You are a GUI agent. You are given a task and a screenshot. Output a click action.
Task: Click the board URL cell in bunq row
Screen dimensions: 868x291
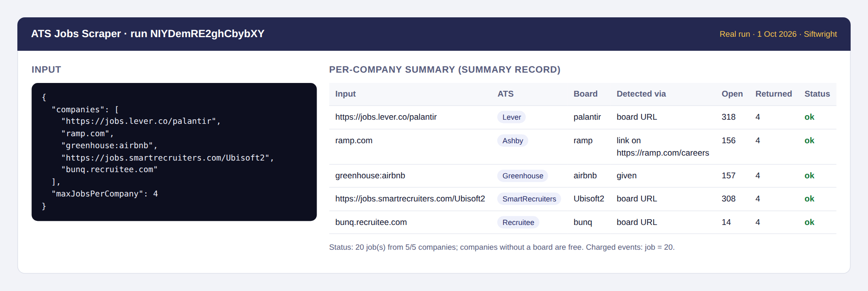(637, 222)
